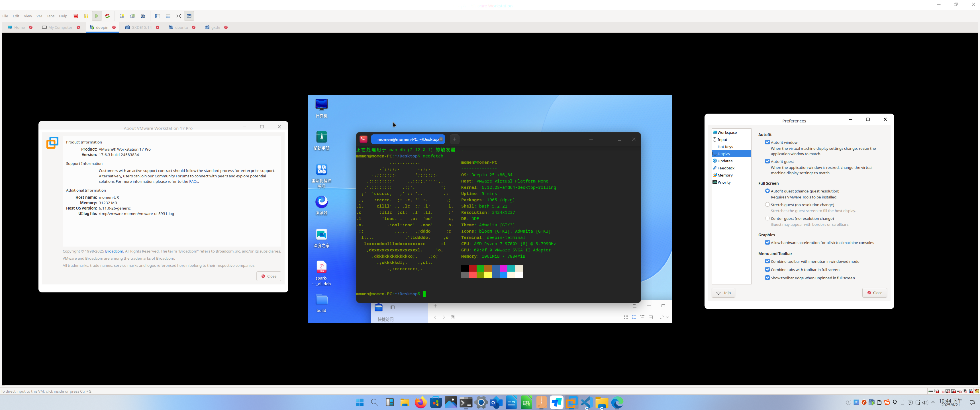Click the message log note status icon
Screen dimensions: 980x410
tap(977, 391)
